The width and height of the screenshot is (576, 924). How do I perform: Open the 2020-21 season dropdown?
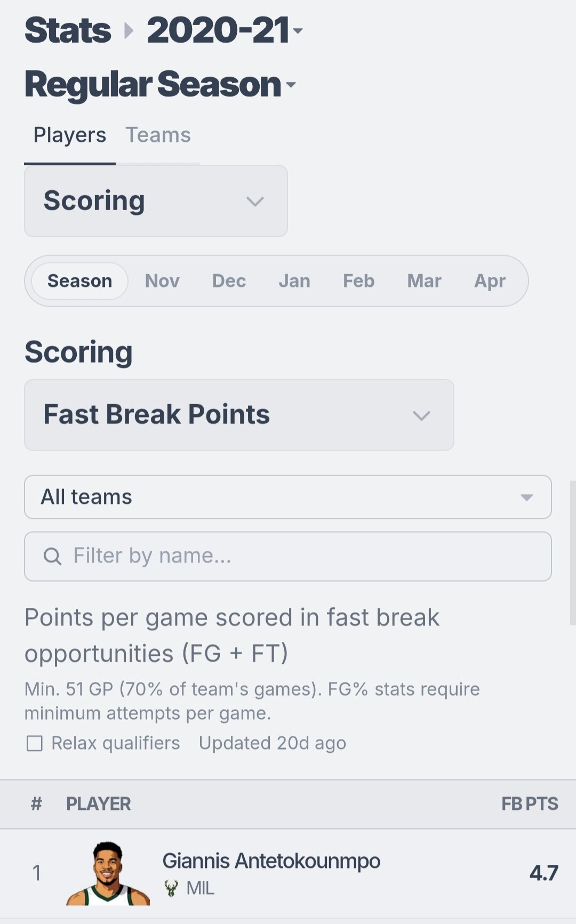coord(225,30)
